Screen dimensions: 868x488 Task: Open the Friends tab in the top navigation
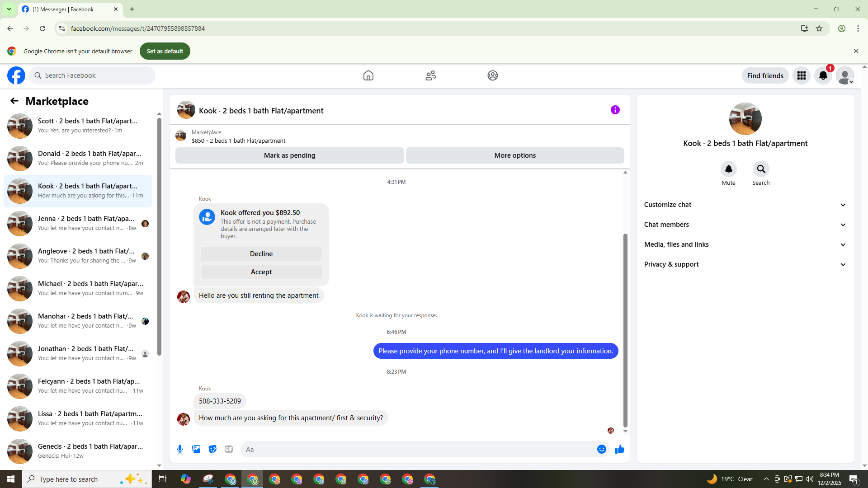tap(430, 75)
